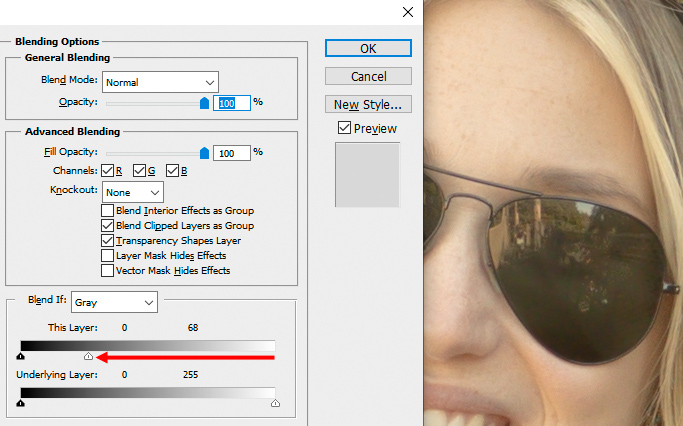Toggle the Preview checkbox

point(345,128)
